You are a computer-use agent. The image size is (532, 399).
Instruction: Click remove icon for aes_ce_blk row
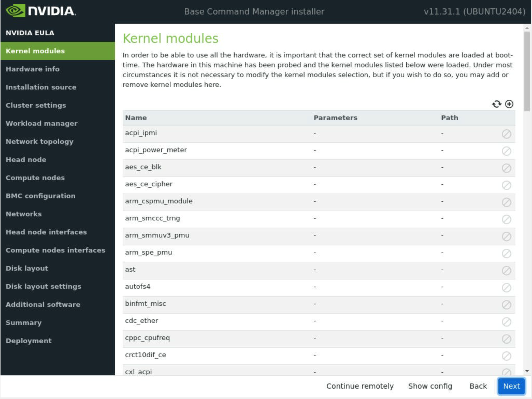pyautogui.click(x=506, y=168)
